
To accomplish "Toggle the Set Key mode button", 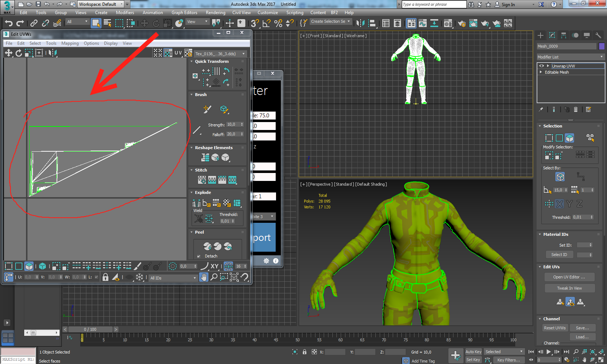I will pos(473,360).
